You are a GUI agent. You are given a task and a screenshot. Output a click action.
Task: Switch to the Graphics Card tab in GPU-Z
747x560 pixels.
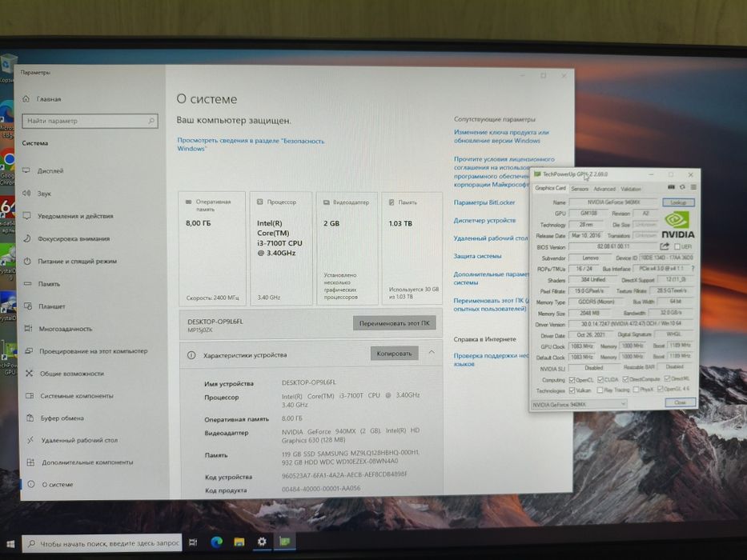tap(550, 188)
